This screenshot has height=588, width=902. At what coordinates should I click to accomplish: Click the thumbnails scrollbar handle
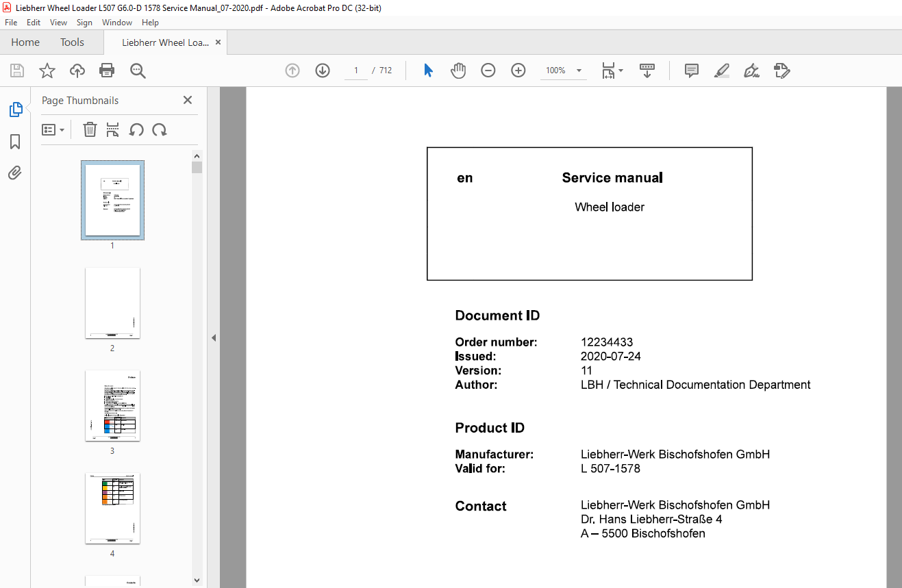(x=197, y=168)
